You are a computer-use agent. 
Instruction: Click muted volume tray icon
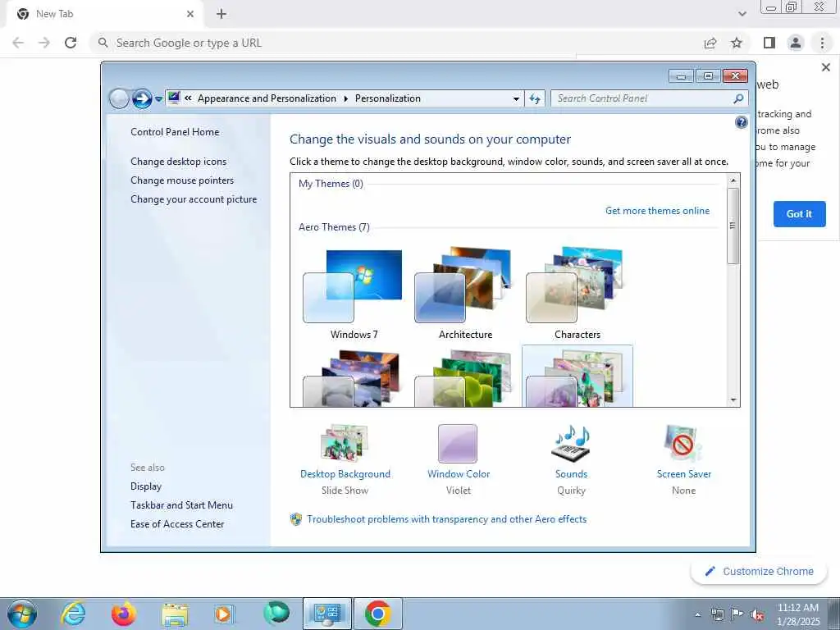coord(757,615)
